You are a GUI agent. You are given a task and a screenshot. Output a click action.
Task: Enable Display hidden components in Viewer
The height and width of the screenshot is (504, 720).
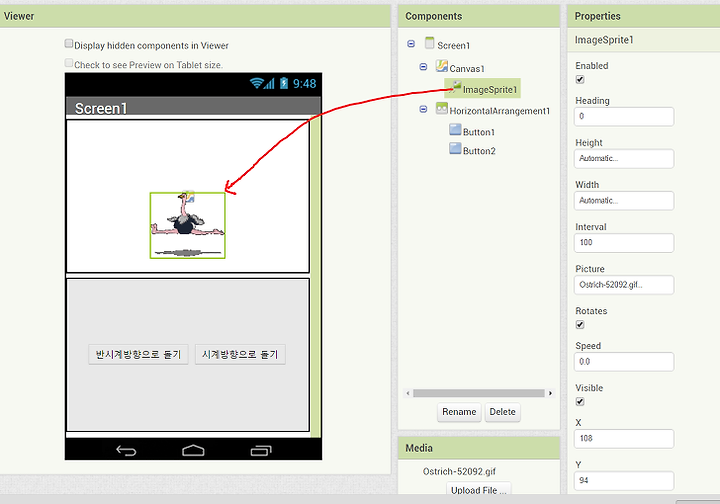tap(69, 44)
